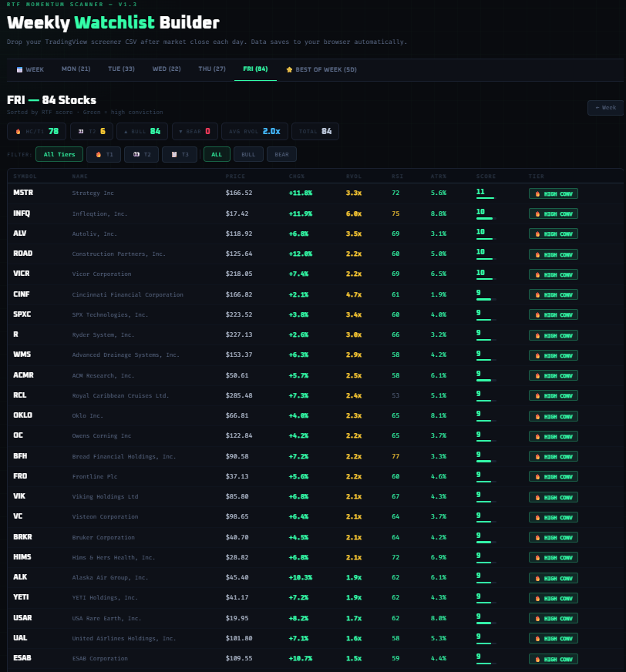Switch to the WED (22) tab
This screenshot has height=672, width=626.
(x=167, y=69)
